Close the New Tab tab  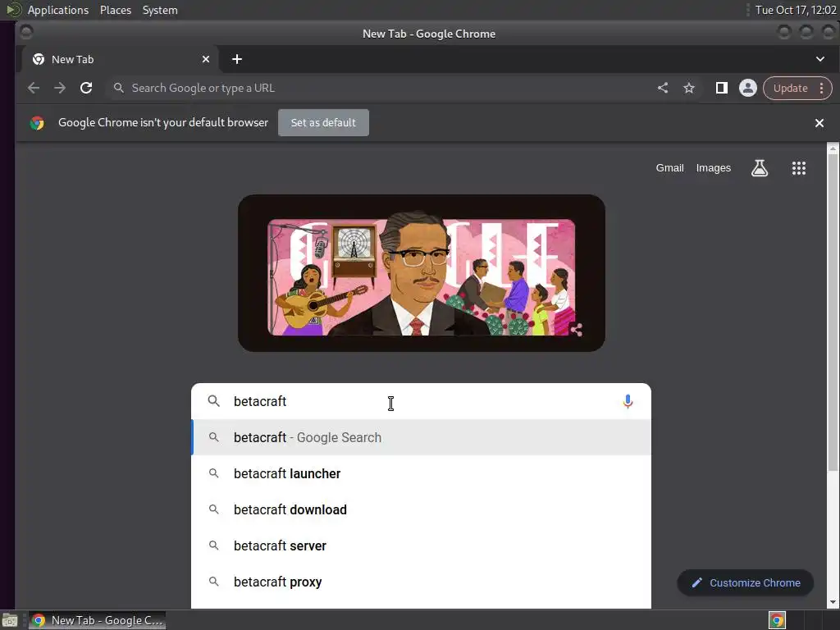coord(206,59)
